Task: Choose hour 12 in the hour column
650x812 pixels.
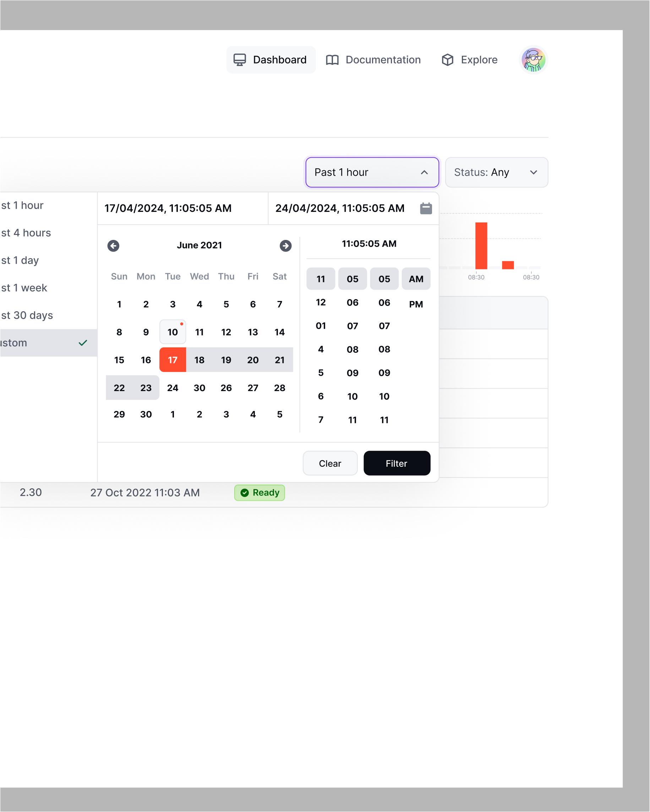Action: click(x=321, y=302)
